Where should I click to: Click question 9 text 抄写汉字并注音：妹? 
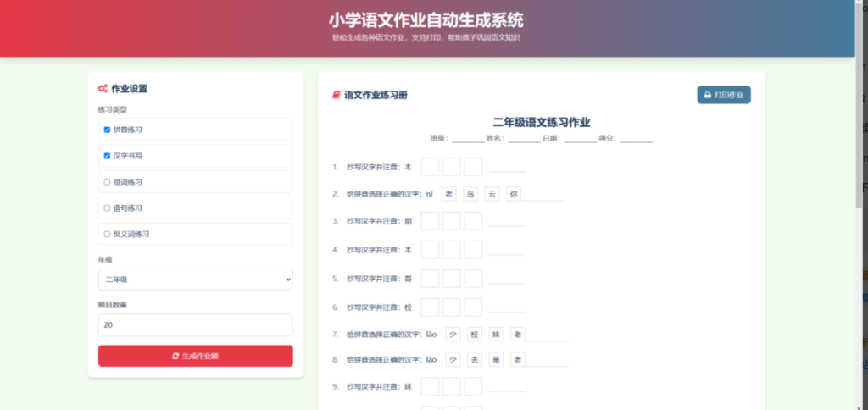(379, 387)
